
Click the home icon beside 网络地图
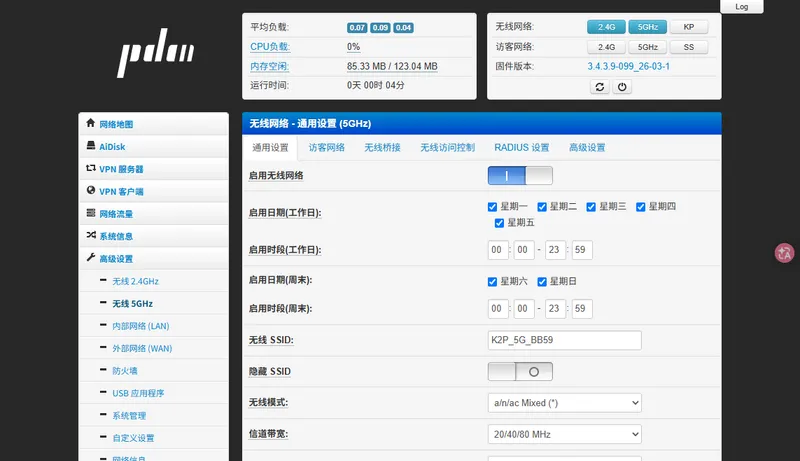tap(91, 123)
